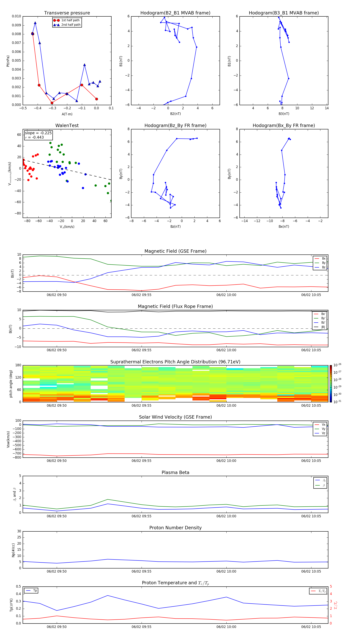Click the '2nd half path' legend entry
This screenshot has height=644, width=351.
click(x=67, y=25)
